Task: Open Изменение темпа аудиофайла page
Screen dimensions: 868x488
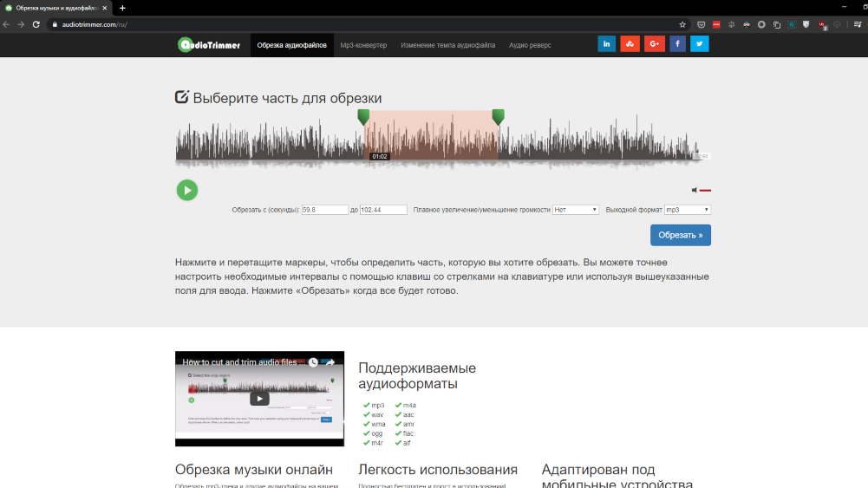Action: coord(447,45)
